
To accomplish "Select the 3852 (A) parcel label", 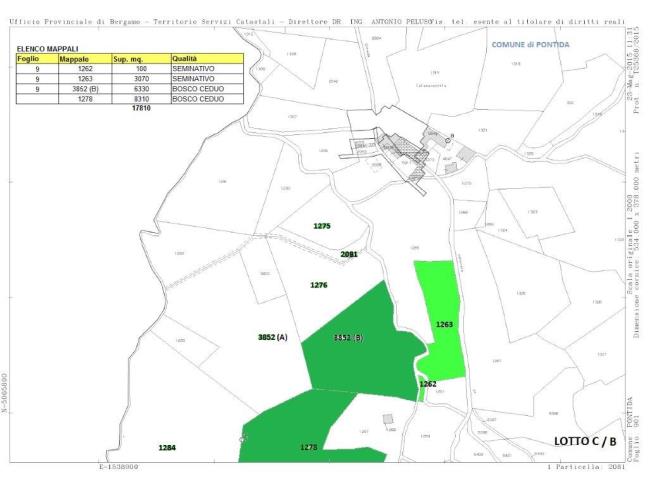I will click(x=272, y=338).
